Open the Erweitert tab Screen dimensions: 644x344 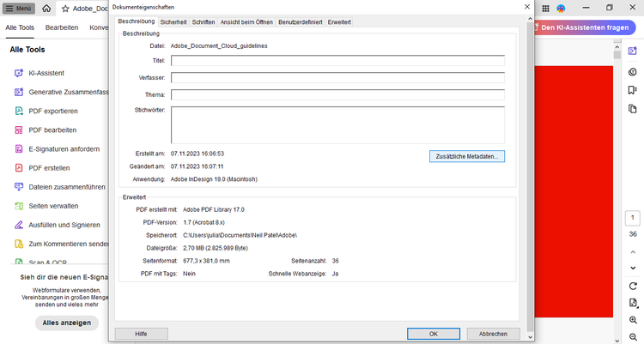339,22
